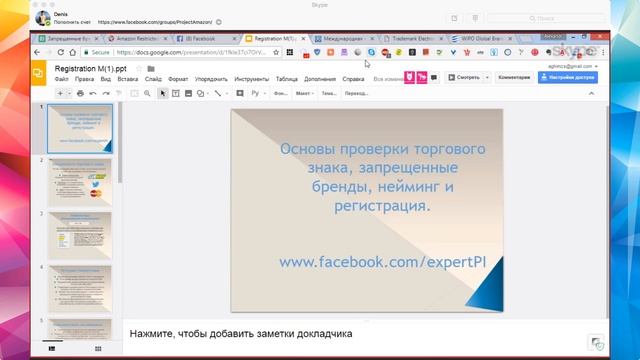Open the Таблица menu
This screenshot has width=640, height=360.
287,79
